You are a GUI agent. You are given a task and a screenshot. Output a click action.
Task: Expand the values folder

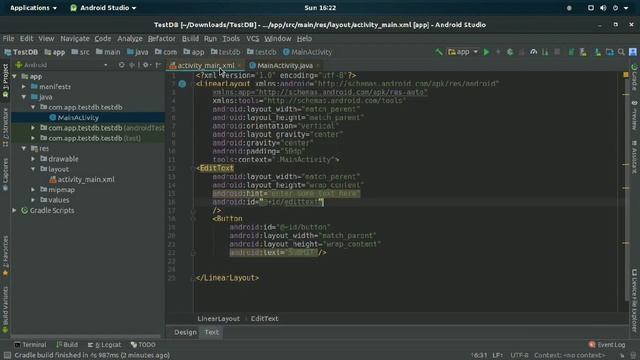point(33,200)
